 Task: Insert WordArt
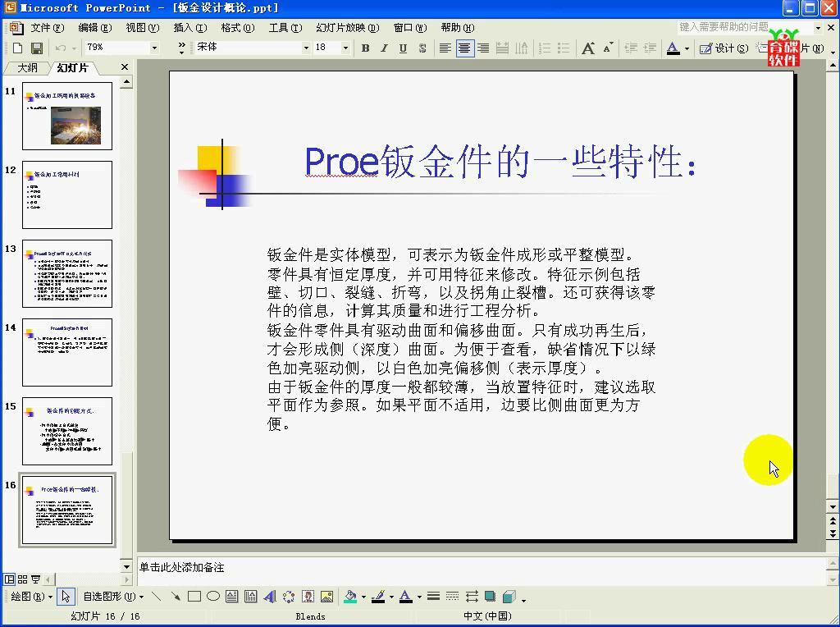270,597
